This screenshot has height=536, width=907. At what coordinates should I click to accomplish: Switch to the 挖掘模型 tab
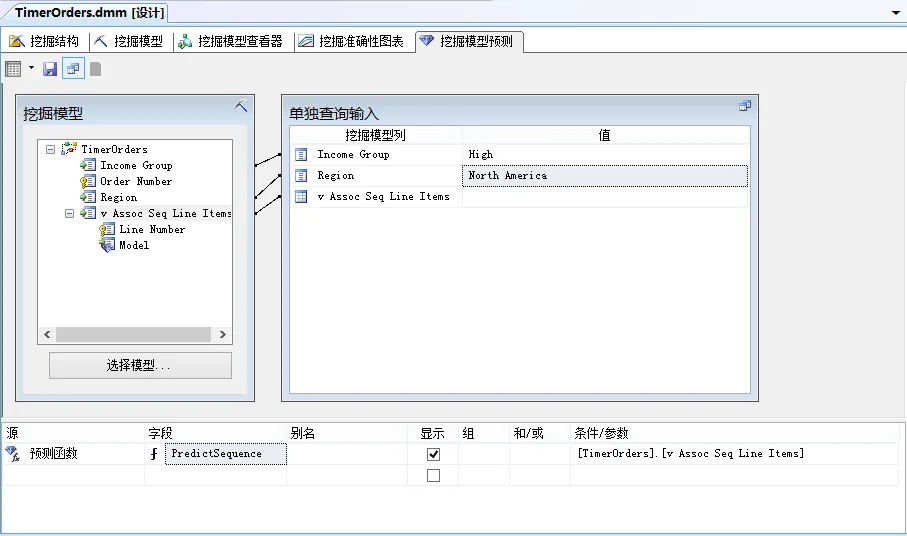tap(128, 41)
